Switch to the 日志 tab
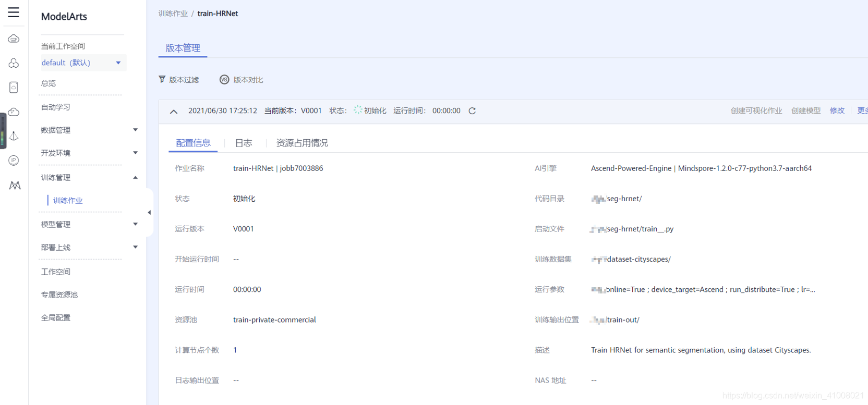The height and width of the screenshot is (405, 868). 244,143
